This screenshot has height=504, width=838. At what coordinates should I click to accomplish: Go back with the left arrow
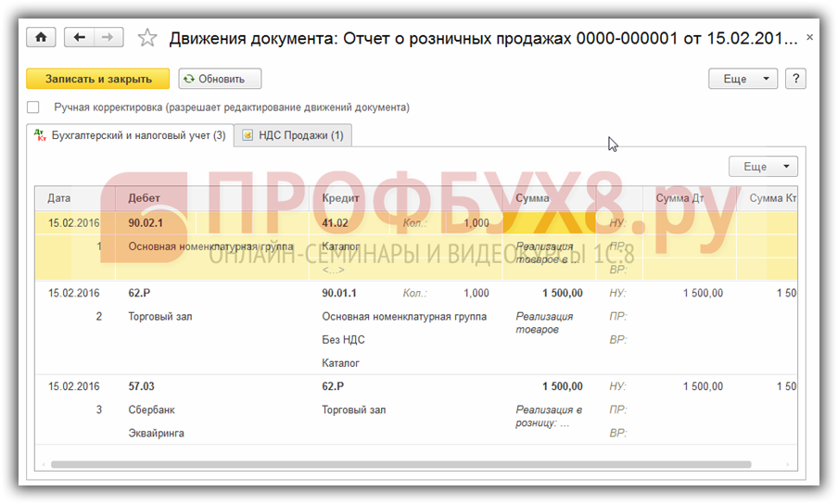[79, 37]
